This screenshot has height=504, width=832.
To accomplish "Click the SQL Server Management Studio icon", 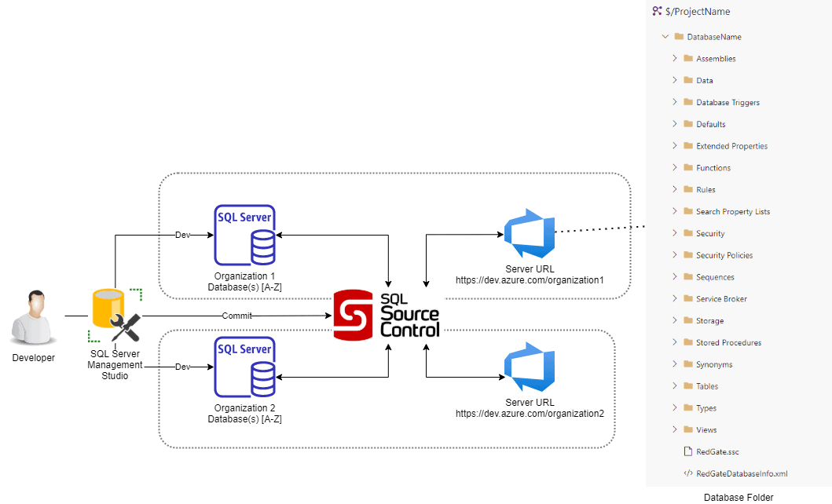I will point(115,314).
